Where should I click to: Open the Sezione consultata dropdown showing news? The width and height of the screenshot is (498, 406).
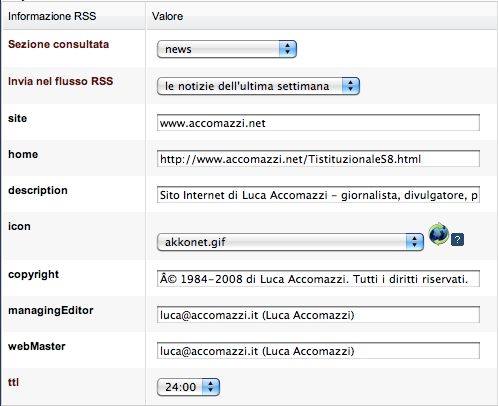(227, 49)
